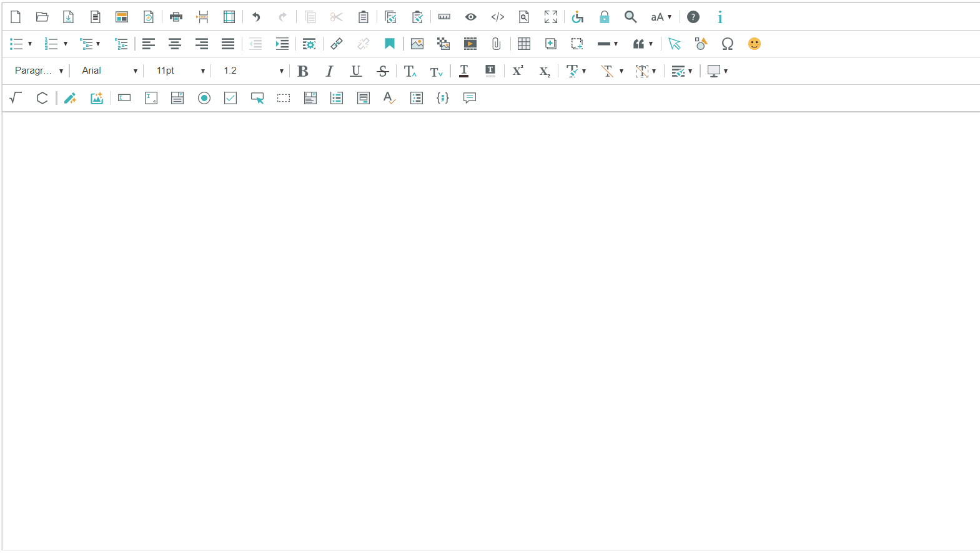Undo the last action
The width and height of the screenshot is (980, 553).
(256, 17)
